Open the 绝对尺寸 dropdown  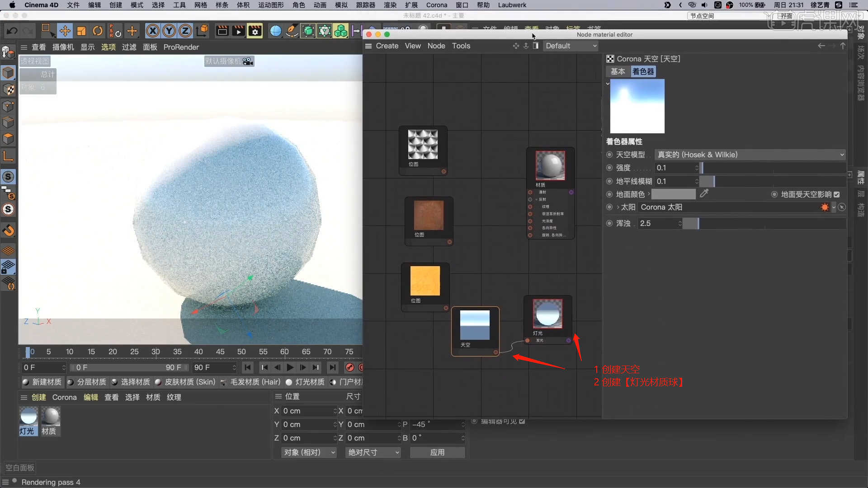click(x=373, y=452)
